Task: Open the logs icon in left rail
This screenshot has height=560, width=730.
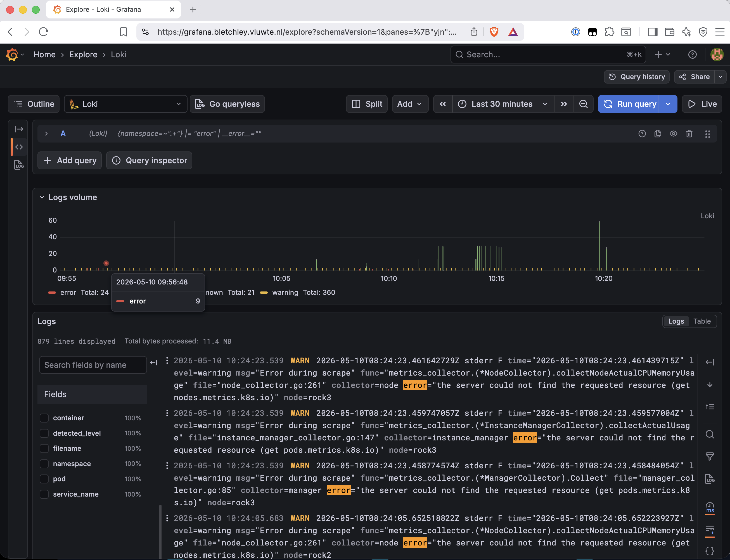Action: pyautogui.click(x=19, y=165)
